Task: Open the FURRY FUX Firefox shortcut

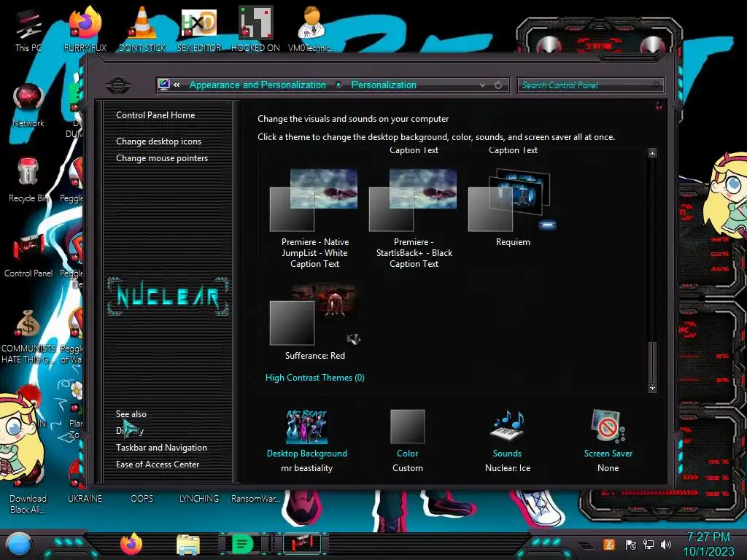Action: point(85,30)
